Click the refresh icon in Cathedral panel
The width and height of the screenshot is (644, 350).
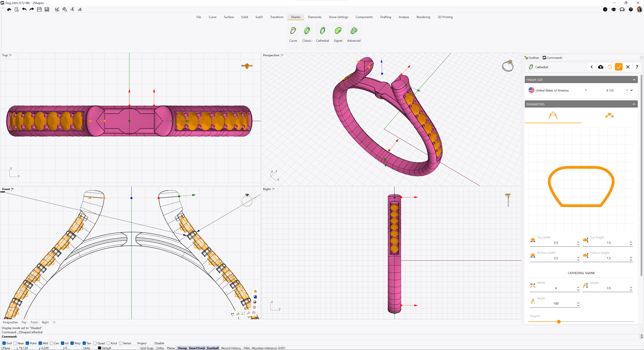tap(610, 67)
